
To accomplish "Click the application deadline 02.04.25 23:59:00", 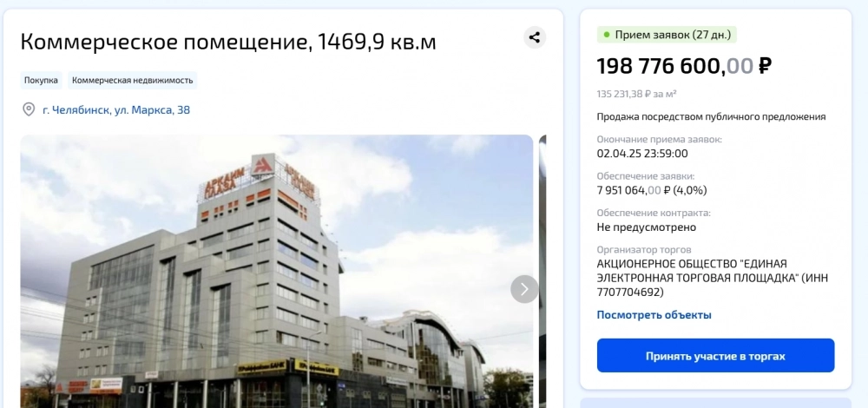I will (x=642, y=154).
